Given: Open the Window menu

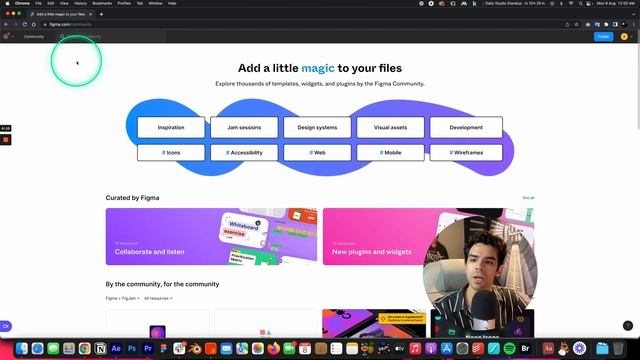Looking at the screenshot, I should (x=155, y=3).
